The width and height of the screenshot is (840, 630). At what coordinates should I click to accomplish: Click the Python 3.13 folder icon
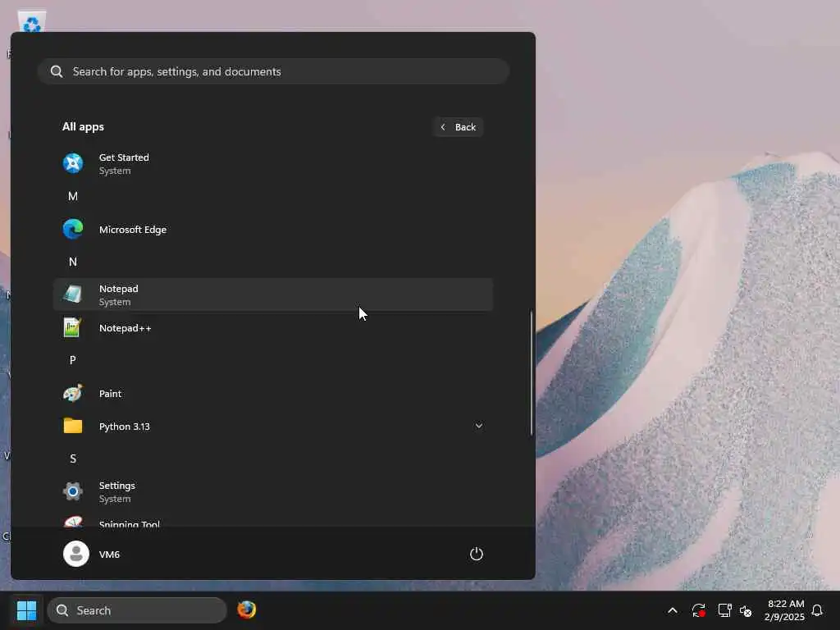tap(73, 427)
